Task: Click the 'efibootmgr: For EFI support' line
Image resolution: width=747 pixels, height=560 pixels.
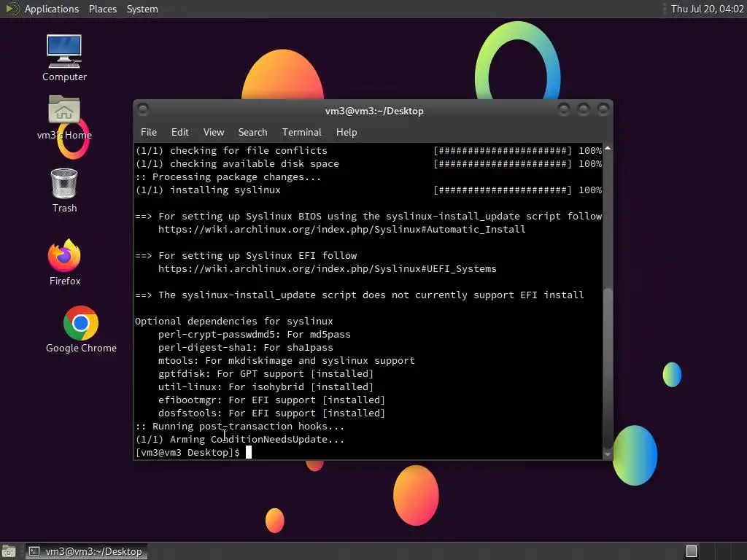Action: coord(271,400)
